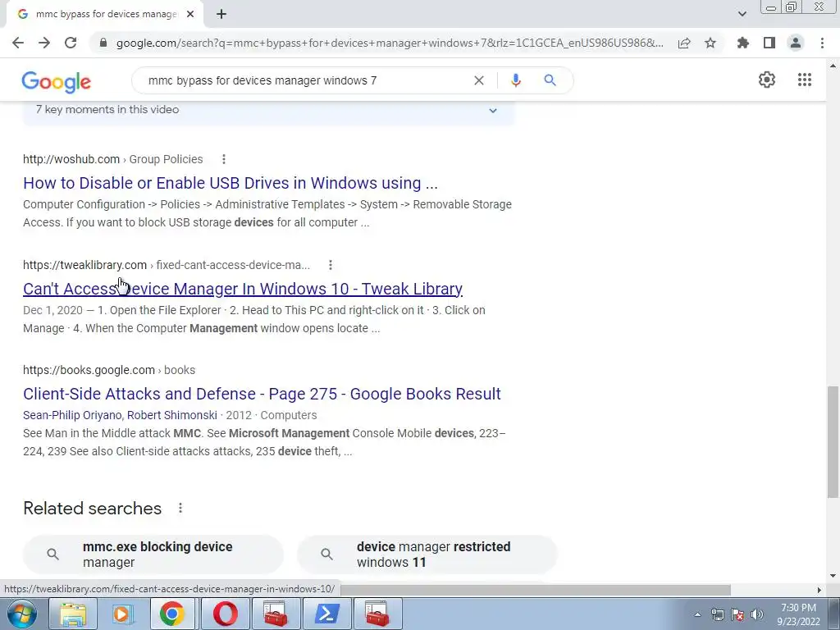
Task: Go back to the previous page
Action: [x=18, y=43]
